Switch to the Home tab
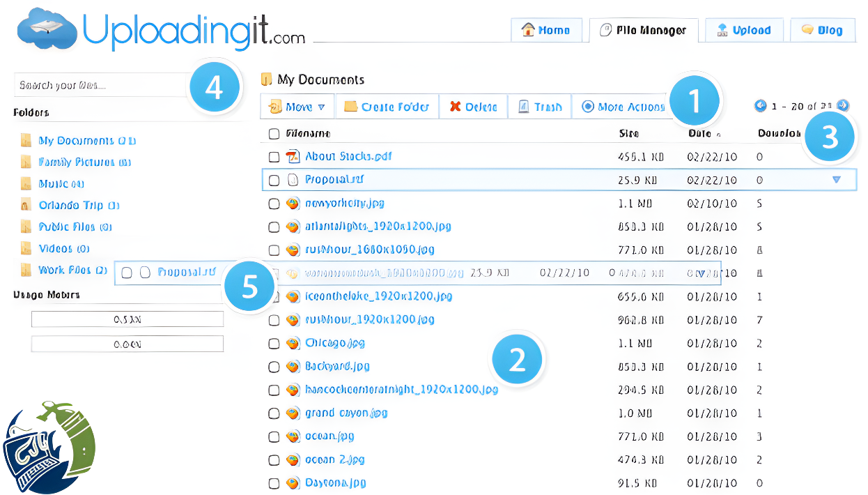 point(546,30)
